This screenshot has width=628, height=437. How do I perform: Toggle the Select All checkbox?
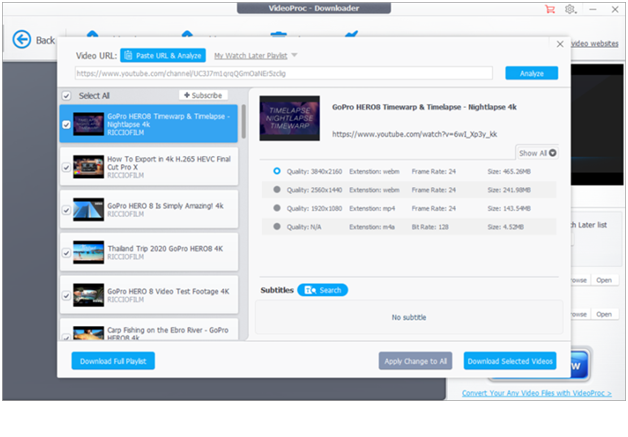pos(66,96)
